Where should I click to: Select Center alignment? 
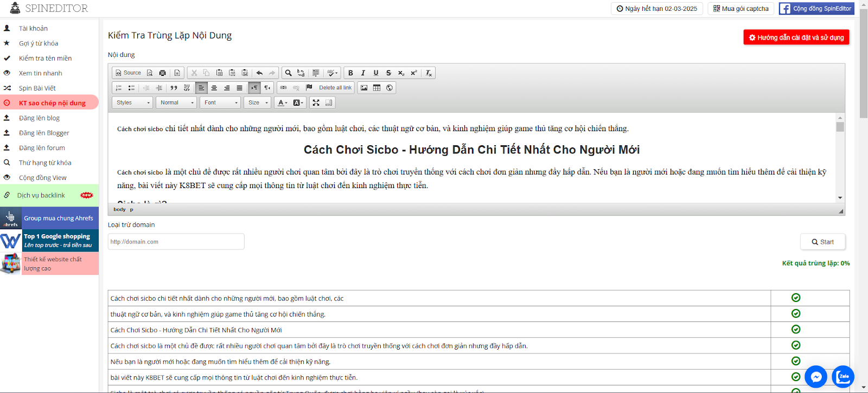(x=214, y=88)
